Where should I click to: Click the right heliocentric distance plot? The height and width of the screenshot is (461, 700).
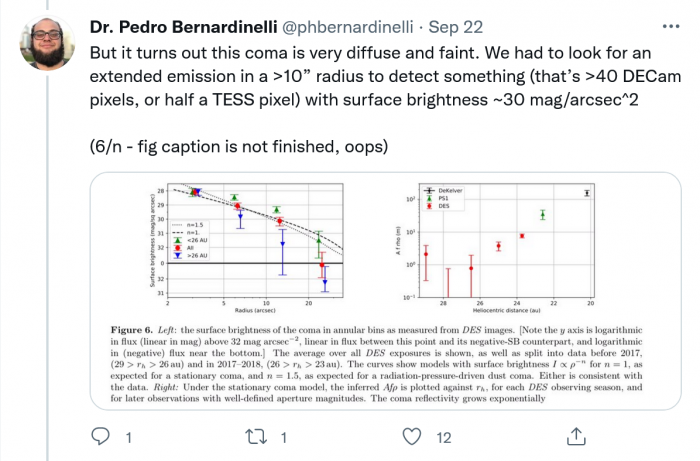click(x=514, y=240)
